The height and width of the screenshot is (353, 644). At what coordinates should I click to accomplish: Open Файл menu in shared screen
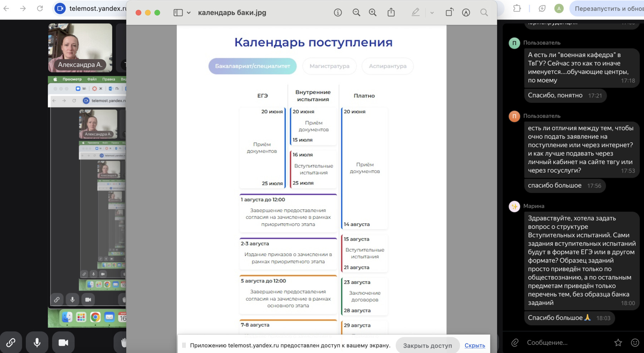click(x=92, y=79)
